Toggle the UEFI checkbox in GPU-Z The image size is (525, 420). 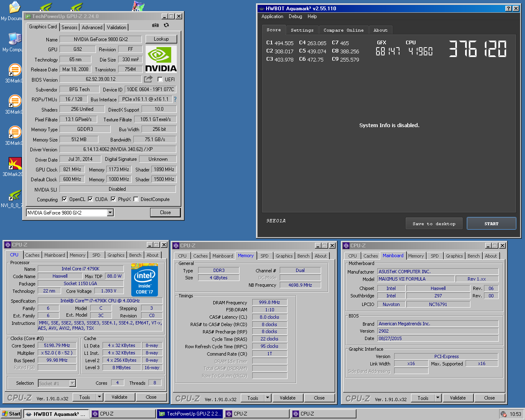[x=160, y=79]
